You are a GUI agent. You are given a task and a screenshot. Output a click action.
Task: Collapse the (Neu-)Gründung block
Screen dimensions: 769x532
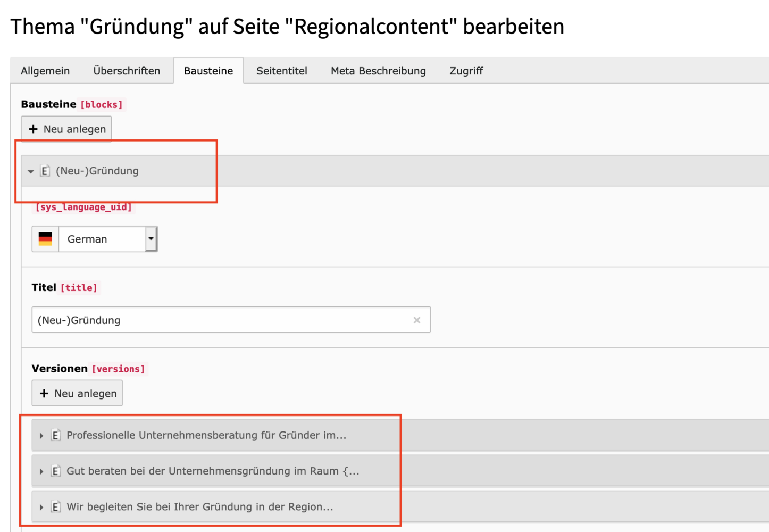click(31, 171)
